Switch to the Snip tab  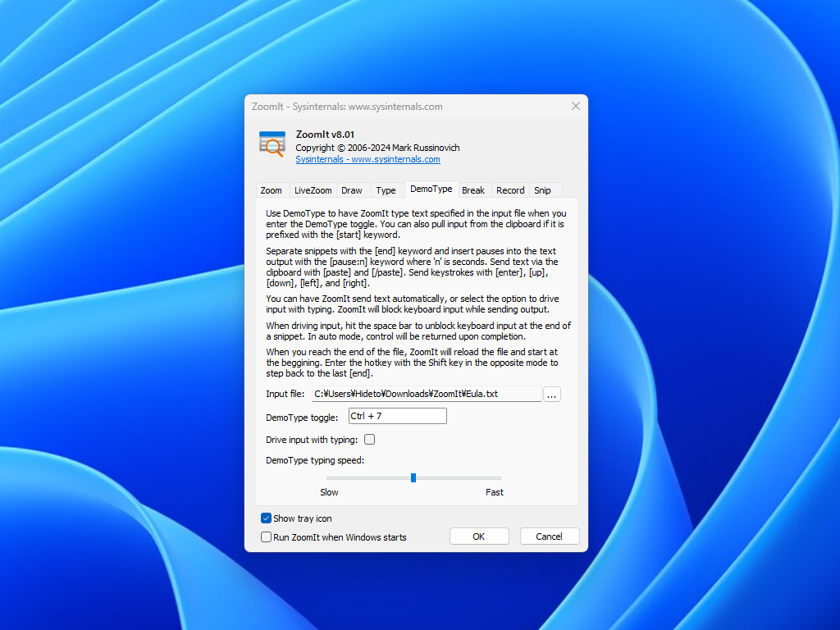[542, 189]
